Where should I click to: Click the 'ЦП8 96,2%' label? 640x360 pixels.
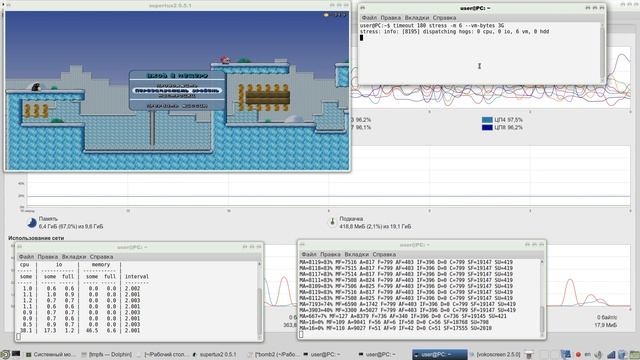coord(509,127)
